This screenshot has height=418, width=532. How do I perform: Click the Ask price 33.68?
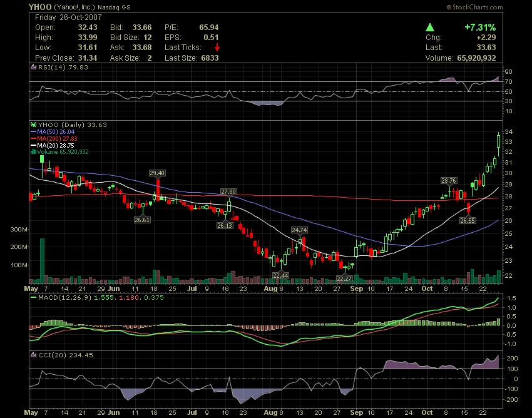click(x=142, y=48)
